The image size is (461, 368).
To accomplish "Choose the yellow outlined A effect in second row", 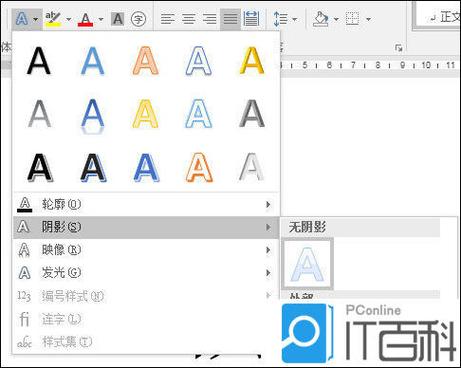I will pos(145,114).
